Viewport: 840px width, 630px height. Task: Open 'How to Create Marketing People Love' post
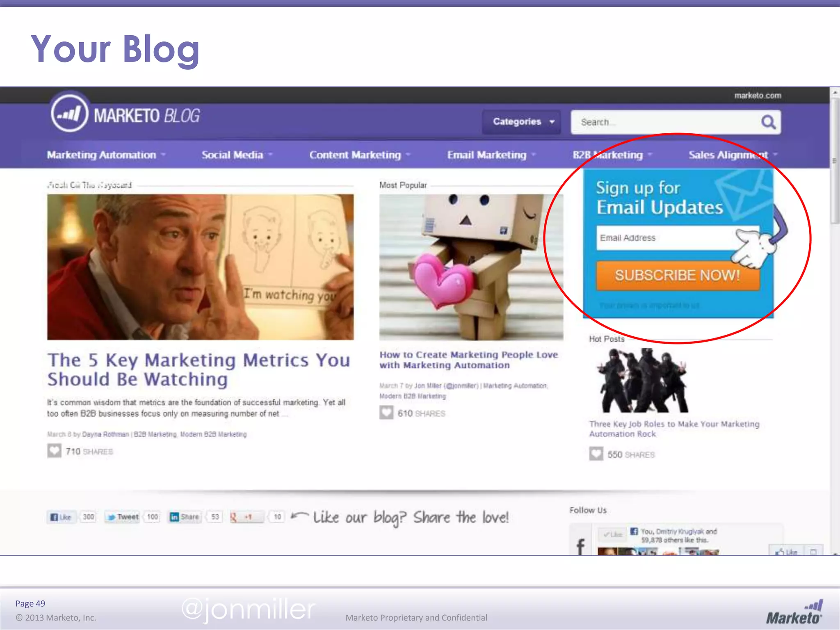tap(468, 360)
